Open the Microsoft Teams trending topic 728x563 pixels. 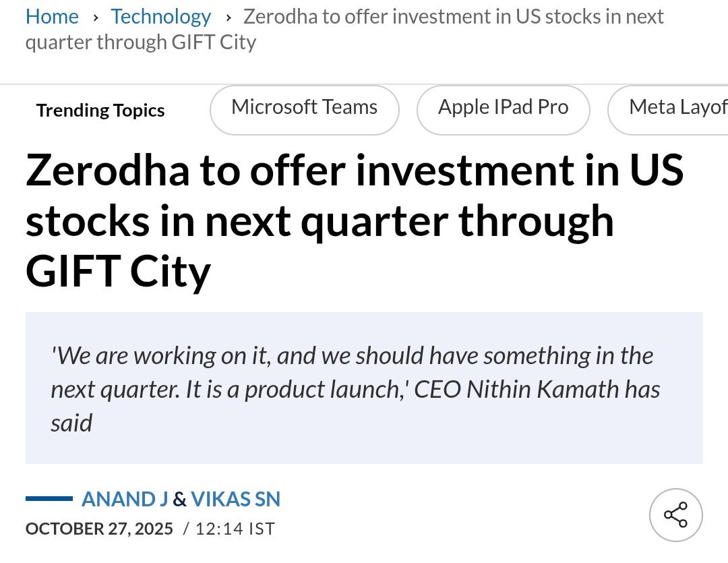[304, 108]
